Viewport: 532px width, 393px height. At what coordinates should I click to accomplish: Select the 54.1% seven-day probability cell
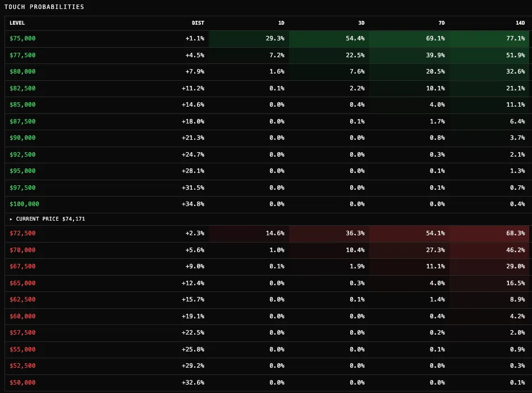click(435, 233)
